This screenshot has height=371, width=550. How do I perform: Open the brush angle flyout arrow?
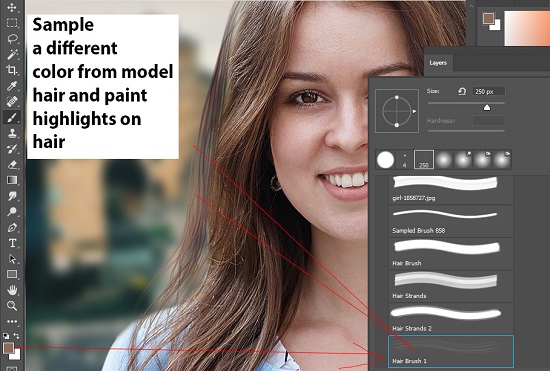(x=414, y=111)
